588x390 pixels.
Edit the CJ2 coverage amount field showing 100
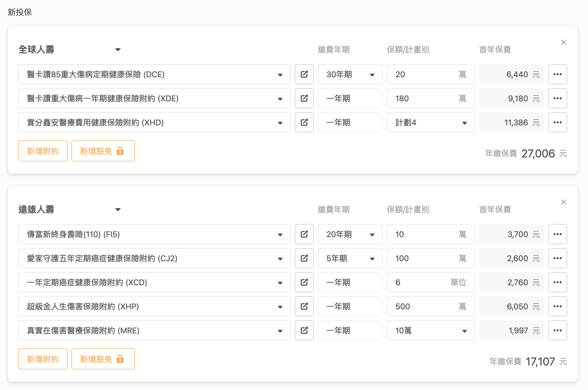coord(431,258)
